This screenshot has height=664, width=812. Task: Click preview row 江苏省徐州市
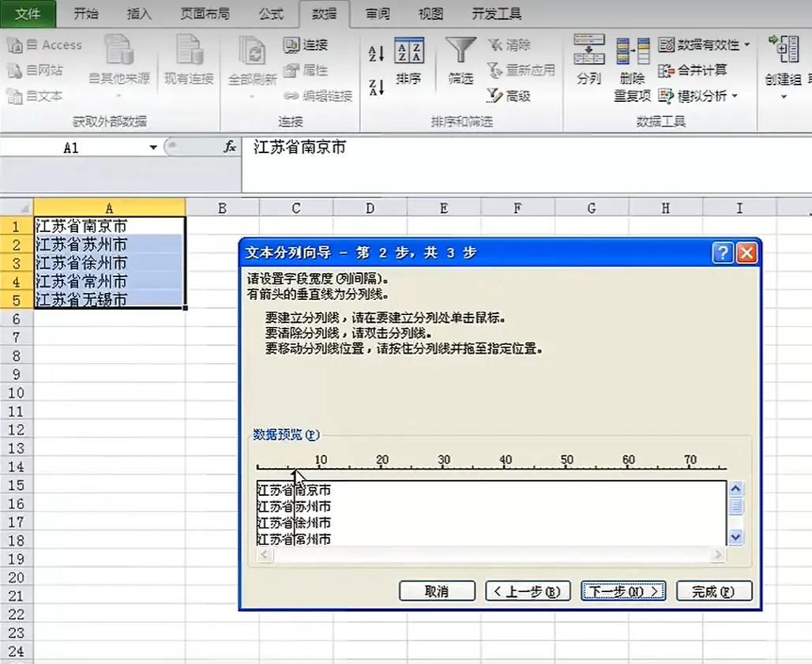pos(294,523)
